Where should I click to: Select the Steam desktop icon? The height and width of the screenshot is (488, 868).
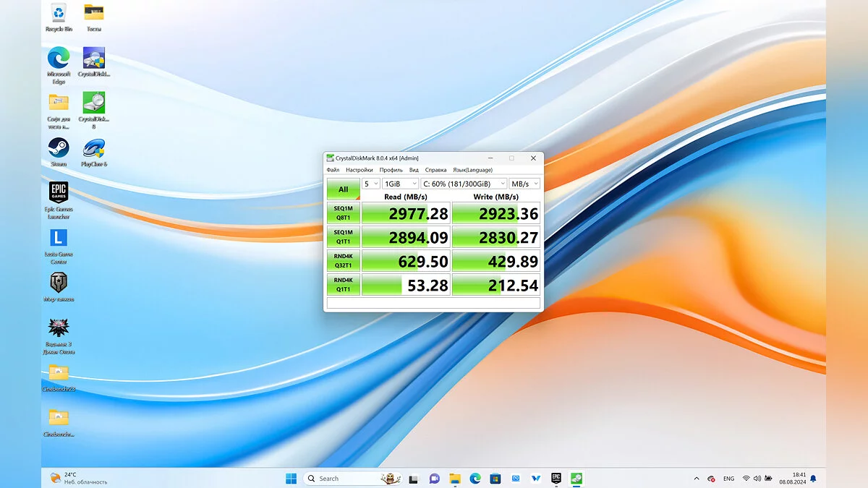click(x=59, y=149)
